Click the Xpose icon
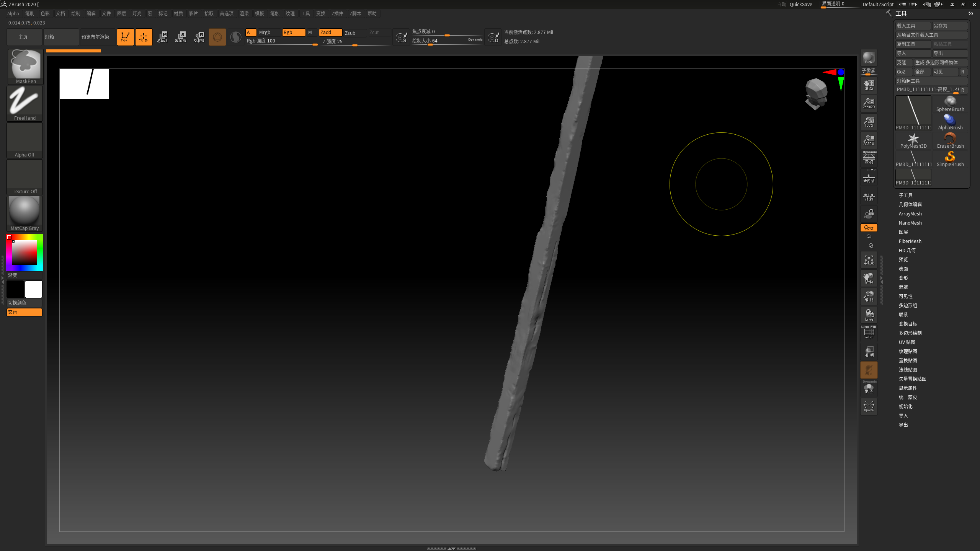This screenshot has height=551, width=980. pos(869,406)
